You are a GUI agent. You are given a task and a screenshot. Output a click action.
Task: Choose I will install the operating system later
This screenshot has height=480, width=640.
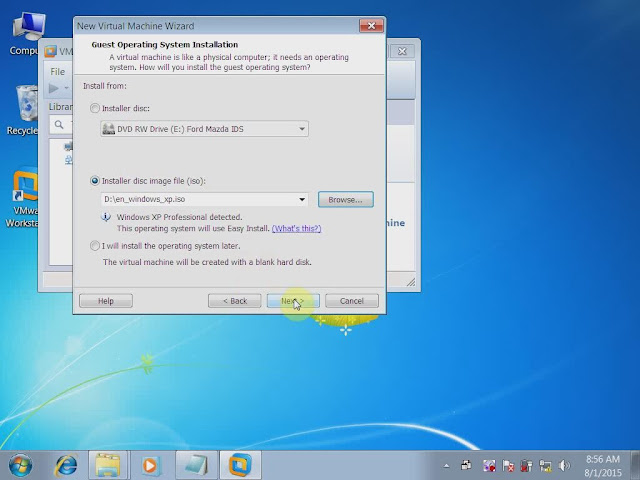click(95, 246)
